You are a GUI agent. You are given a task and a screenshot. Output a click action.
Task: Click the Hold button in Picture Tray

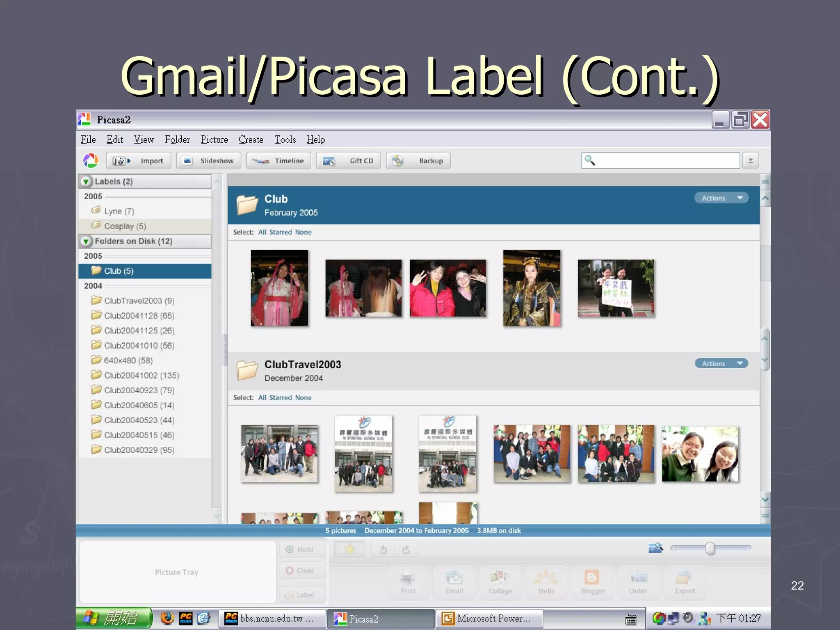(303, 549)
